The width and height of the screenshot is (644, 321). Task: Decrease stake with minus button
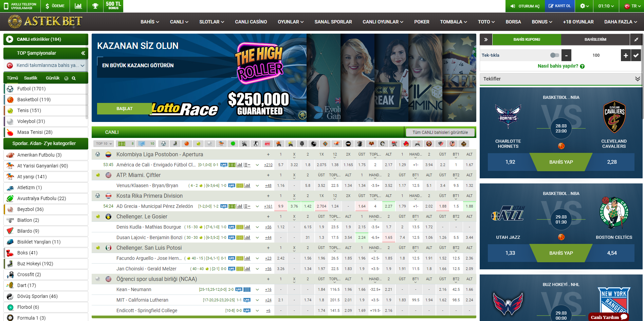click(566, 55)
